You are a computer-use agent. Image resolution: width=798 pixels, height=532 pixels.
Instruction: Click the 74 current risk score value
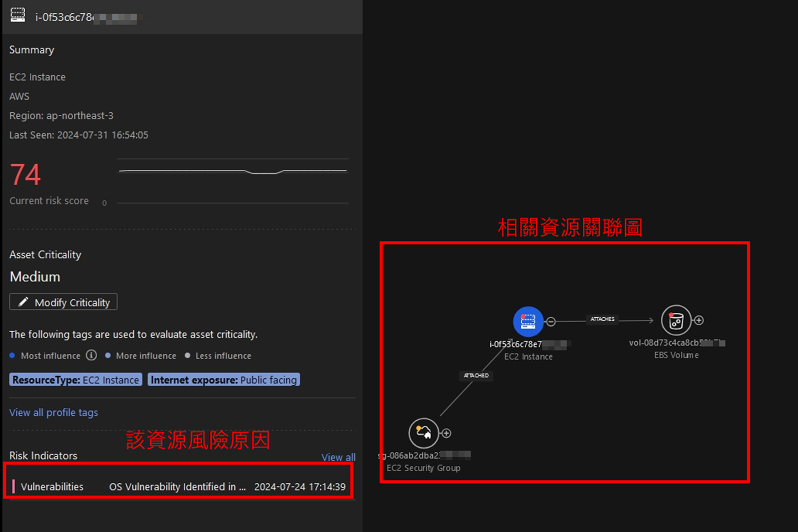pyautogui.click(x=25, y=175)
